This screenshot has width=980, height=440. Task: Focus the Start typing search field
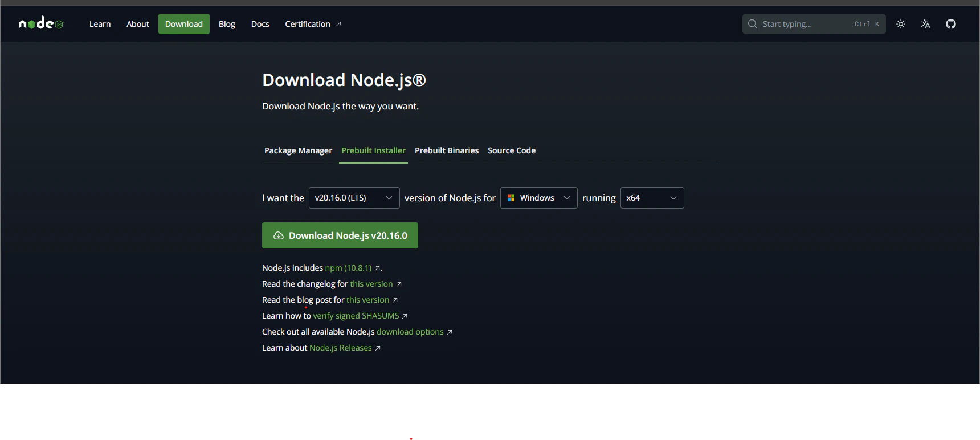click(x=814, y=24)
